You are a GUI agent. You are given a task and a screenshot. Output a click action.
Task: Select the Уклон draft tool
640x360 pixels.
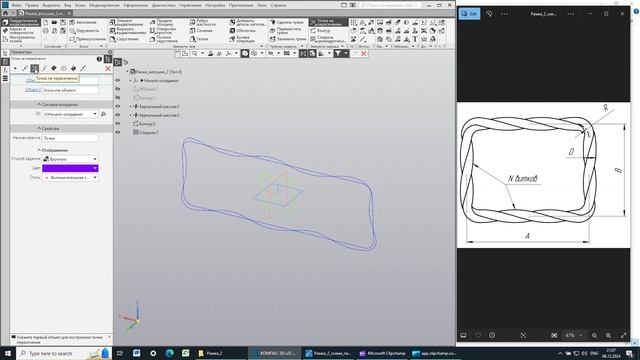[x=199, y=39]
